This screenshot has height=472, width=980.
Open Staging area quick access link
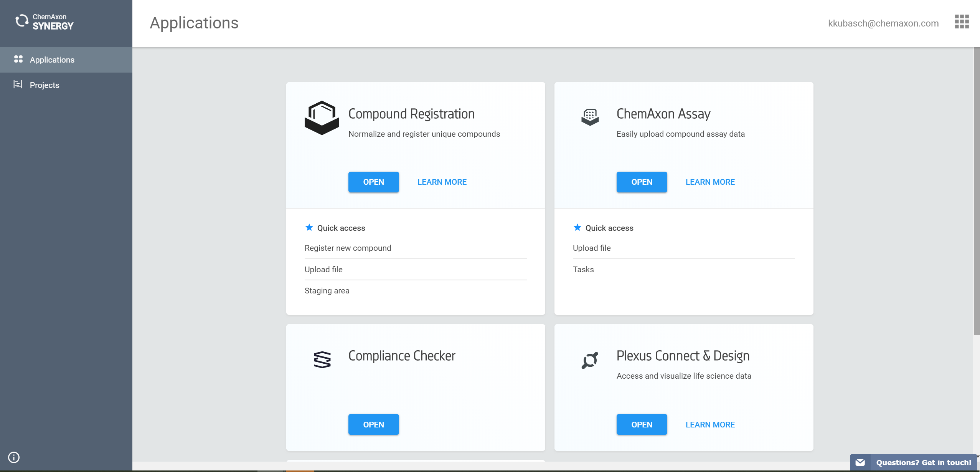pyautogui.click(x=327, y=291)
